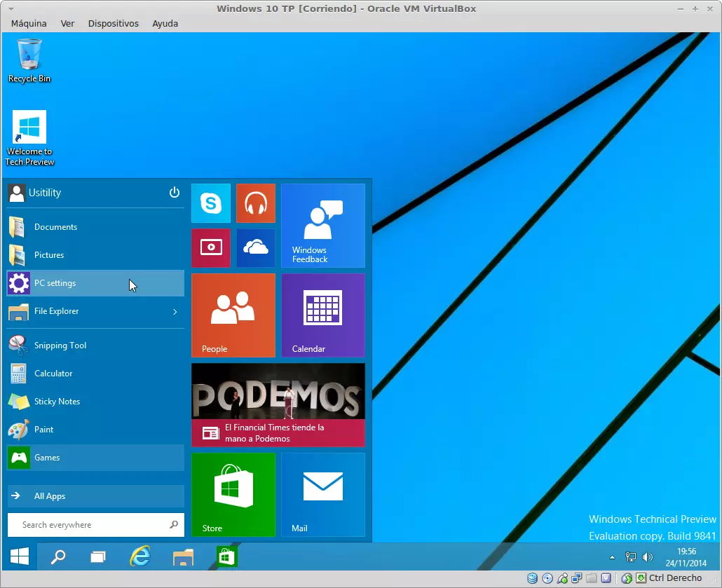Open the Podemos news tile
Image resolution: width=722 pixels, height=588 pixels.
click(278, 404)
